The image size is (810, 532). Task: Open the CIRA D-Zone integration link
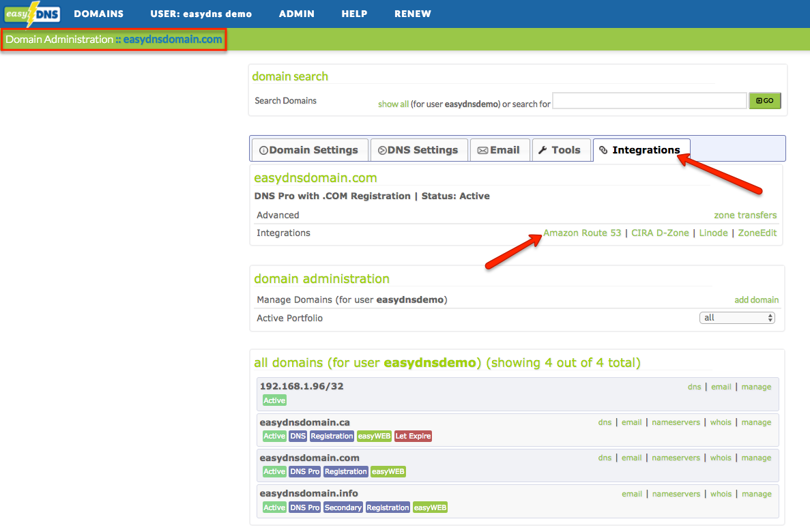[660, 233]
